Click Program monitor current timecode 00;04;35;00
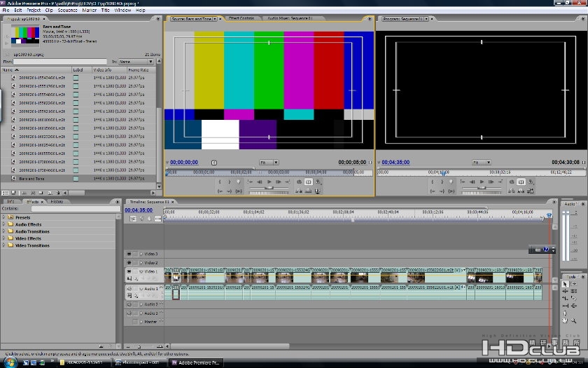Viewport: 588px width, 368px height. pyautogui.click(x=395, y=162)
